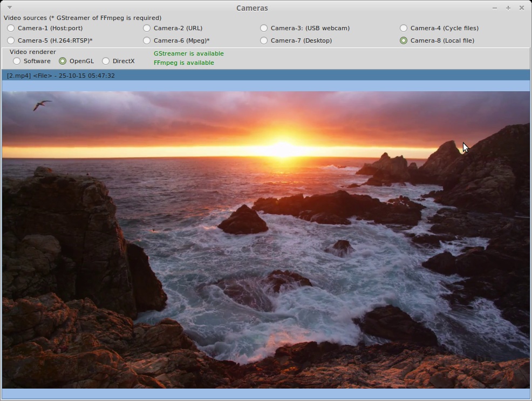This screenshot has height=401, width=532.
Task: Choose DirectX as video renderer
Action: (x=106, y=61)
